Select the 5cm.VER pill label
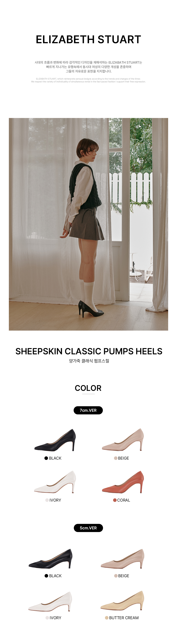The image size is (177, 644). tap(88, 528)
